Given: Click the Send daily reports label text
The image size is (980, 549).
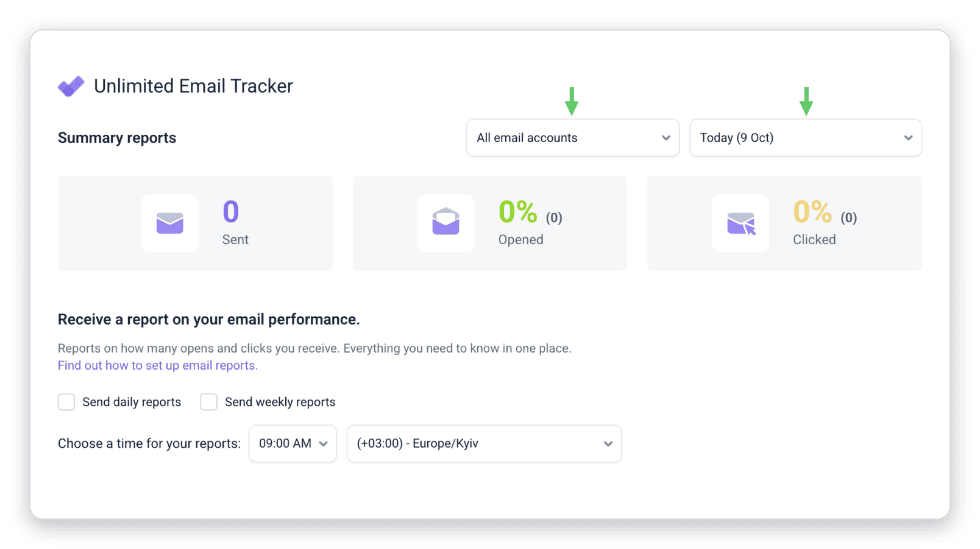Looking at the screenshot, I should [132, 402].
